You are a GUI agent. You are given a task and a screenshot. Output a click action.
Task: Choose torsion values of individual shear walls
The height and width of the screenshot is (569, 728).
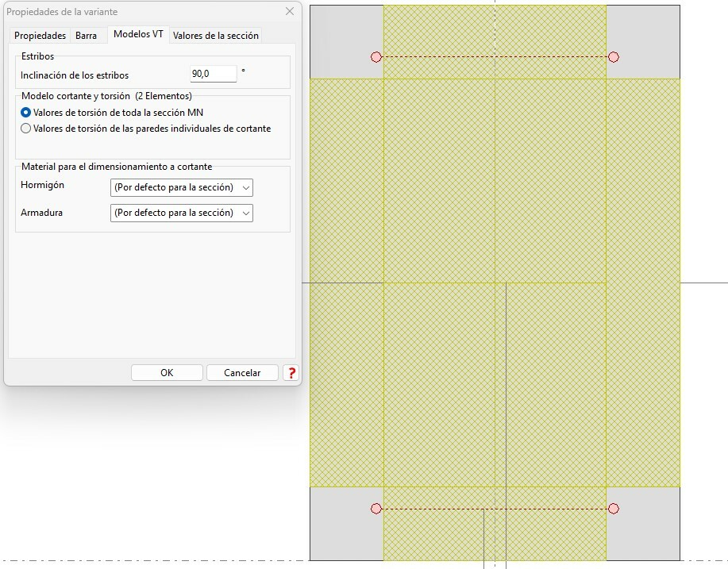click(26, 129)
